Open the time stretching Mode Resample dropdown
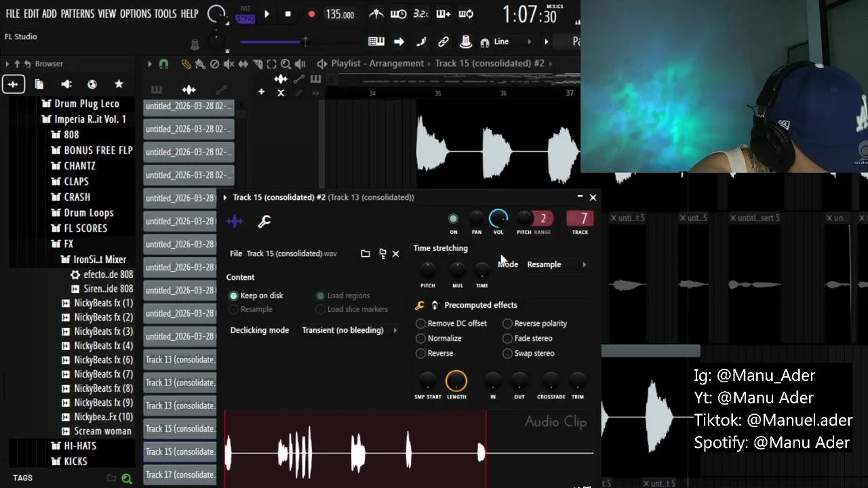Image resolution: width=868 pixels, height=488 pixels. pyautogui.click(x=556, y=264)
